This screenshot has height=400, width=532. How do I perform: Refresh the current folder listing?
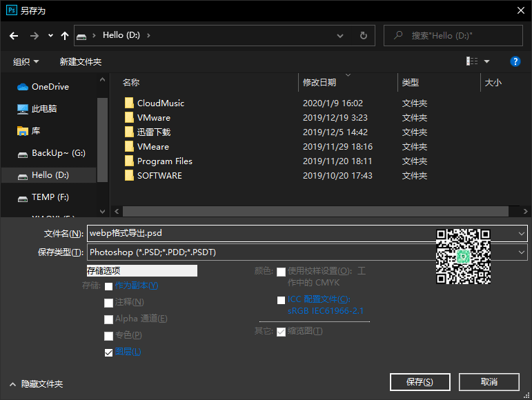[364, 35]
